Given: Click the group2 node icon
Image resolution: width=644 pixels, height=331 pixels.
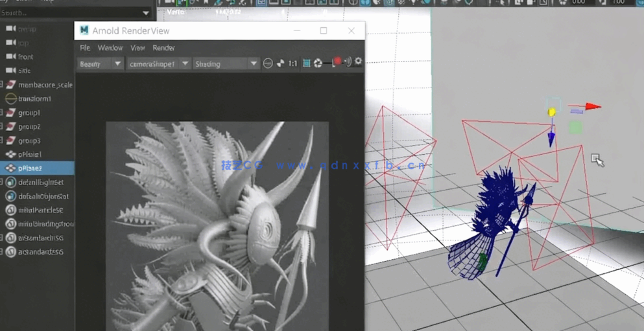Looking at the screenshot, I should coord(10,127).
